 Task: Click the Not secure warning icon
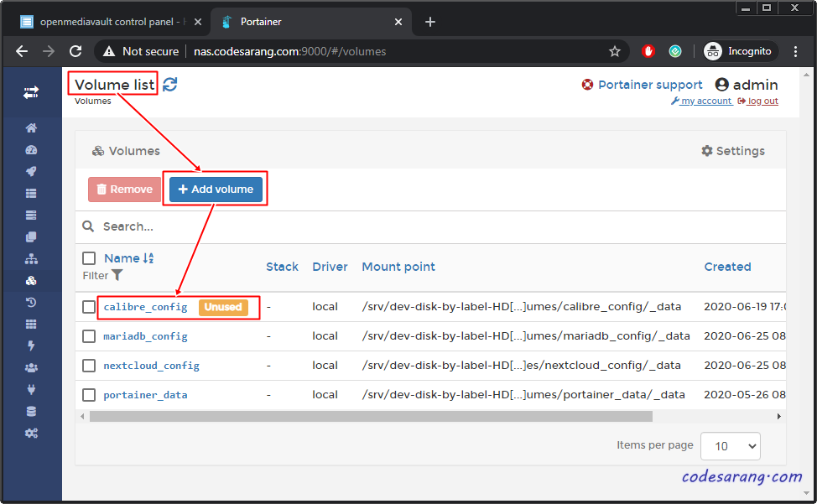click(x=109, y=51)
